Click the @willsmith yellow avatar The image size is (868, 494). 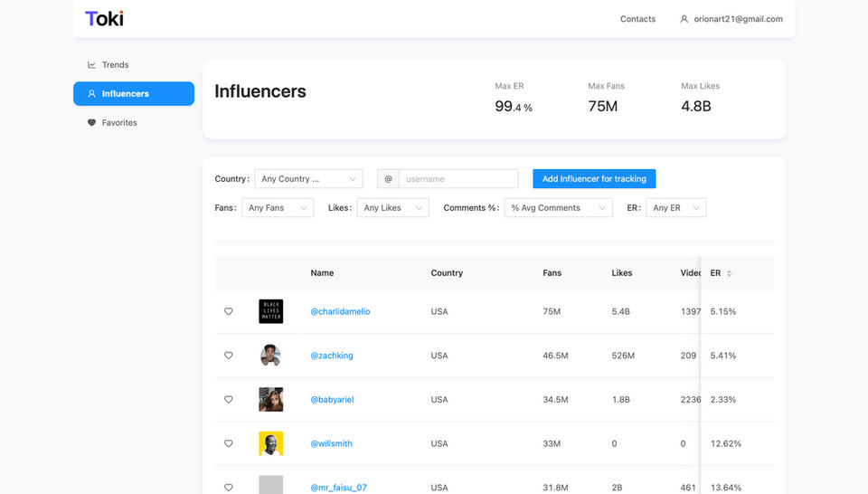point(270,443)
